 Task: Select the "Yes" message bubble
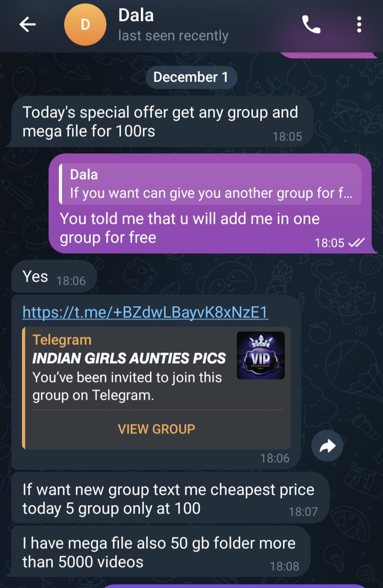[54, 277]
